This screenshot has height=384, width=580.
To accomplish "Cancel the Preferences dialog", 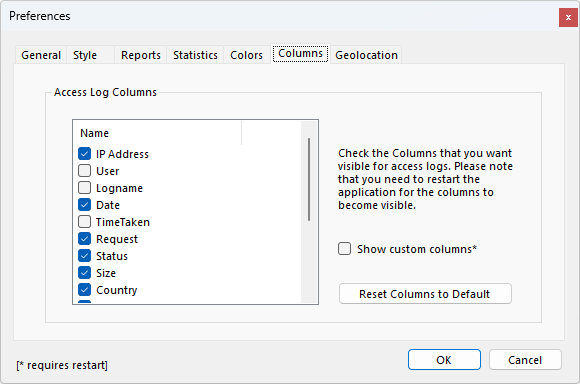I will pos(525,360).
